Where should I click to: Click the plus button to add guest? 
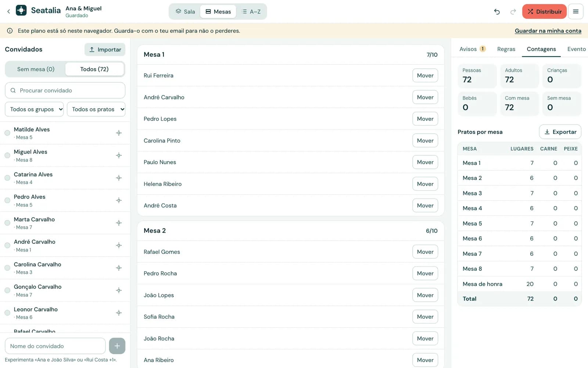point(117,346)
